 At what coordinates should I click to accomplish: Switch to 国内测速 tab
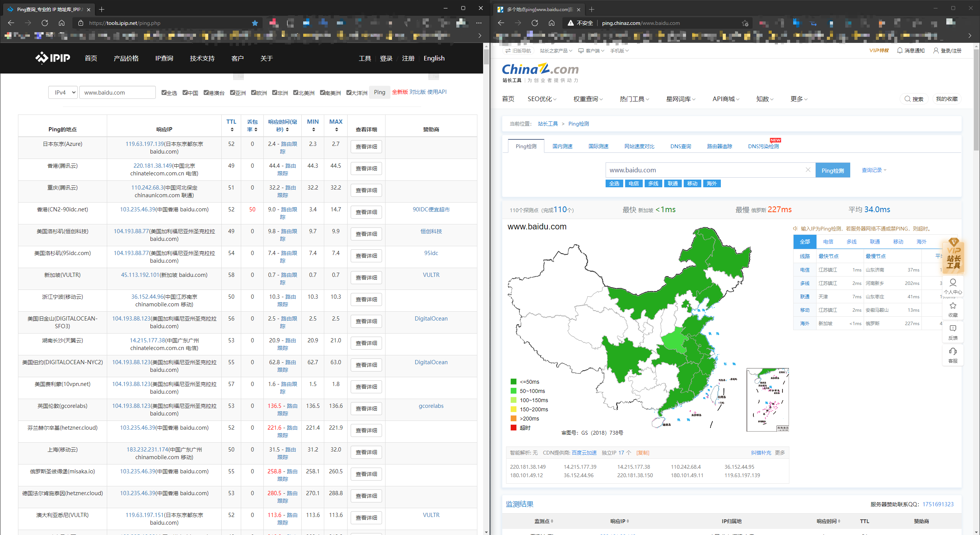[x=562, y=146]
